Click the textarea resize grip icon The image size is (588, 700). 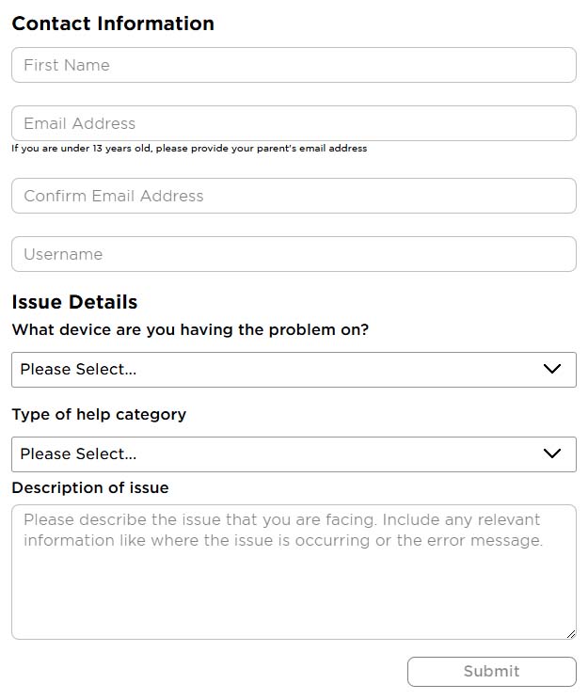click(570, 634)
